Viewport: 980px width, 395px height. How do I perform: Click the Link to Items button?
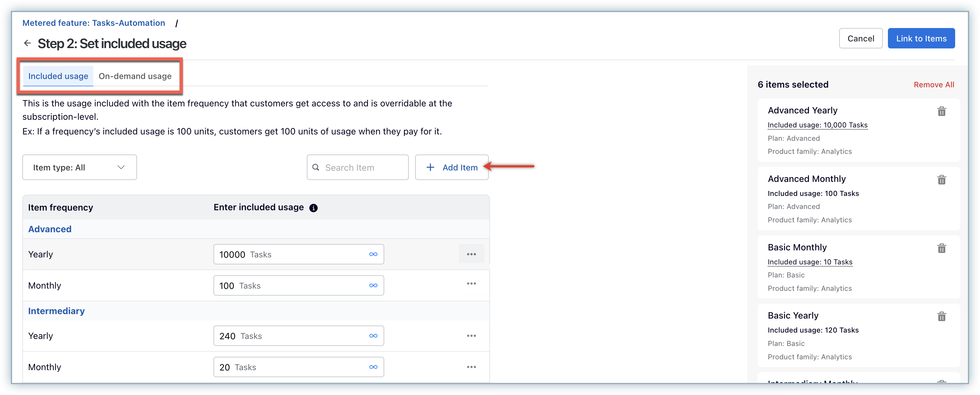tap(921, 39)
